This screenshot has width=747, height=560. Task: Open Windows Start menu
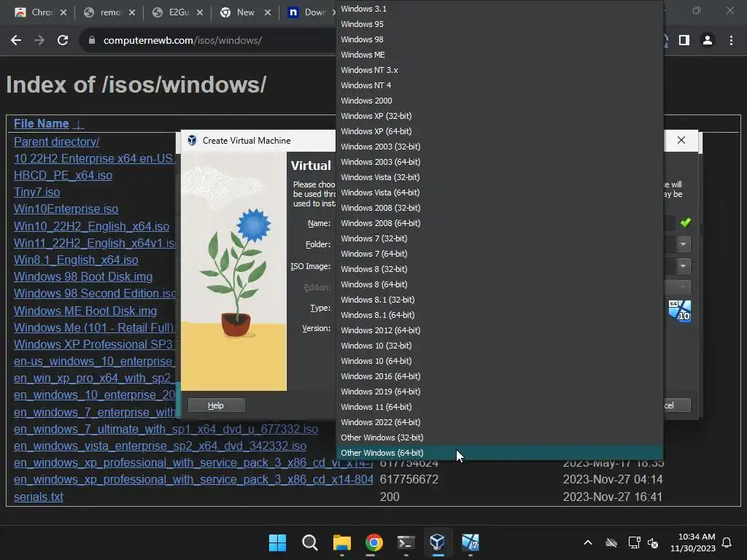[277, 542]
